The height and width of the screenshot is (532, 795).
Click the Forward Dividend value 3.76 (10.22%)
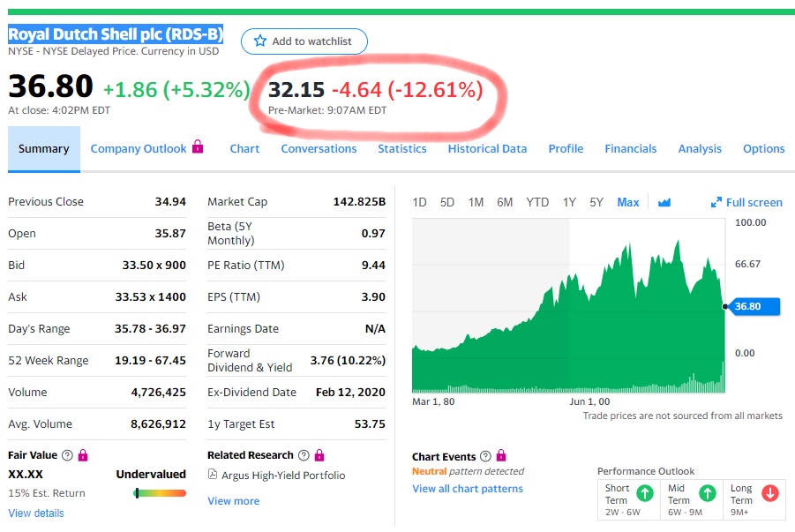(x=348, y=360)
